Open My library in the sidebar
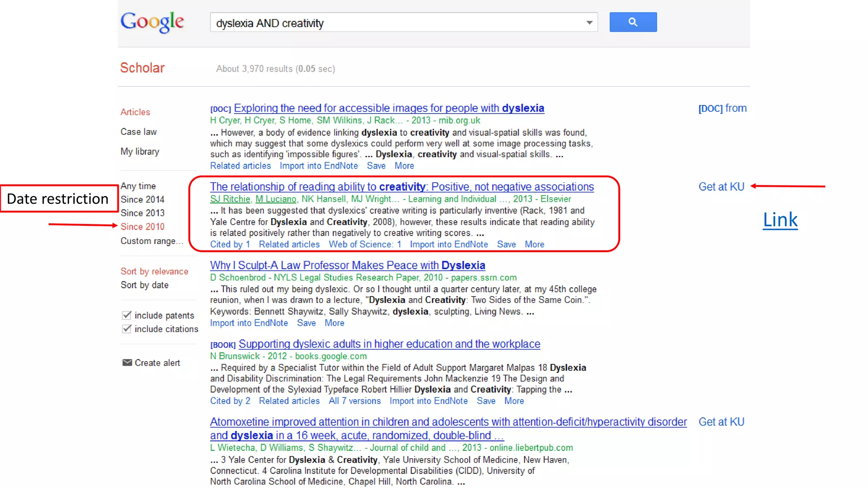This screenshot has width=868, height=488. (139, 151)
